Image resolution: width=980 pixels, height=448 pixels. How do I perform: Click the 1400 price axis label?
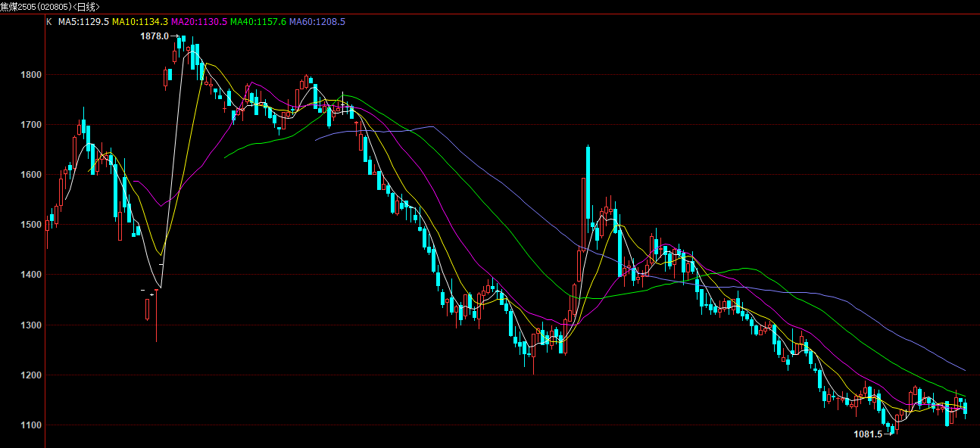pyautogui.click(x=32, y=275)
